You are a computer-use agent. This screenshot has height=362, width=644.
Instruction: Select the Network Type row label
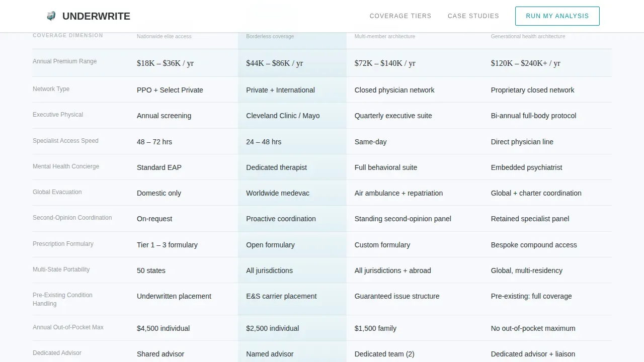coord(51,89)
